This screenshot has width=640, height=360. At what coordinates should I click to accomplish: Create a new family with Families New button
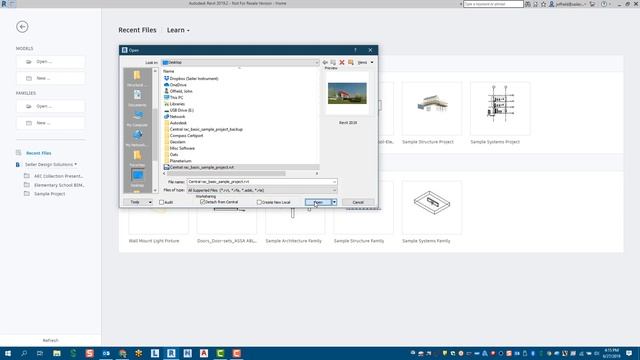(51, 123)
